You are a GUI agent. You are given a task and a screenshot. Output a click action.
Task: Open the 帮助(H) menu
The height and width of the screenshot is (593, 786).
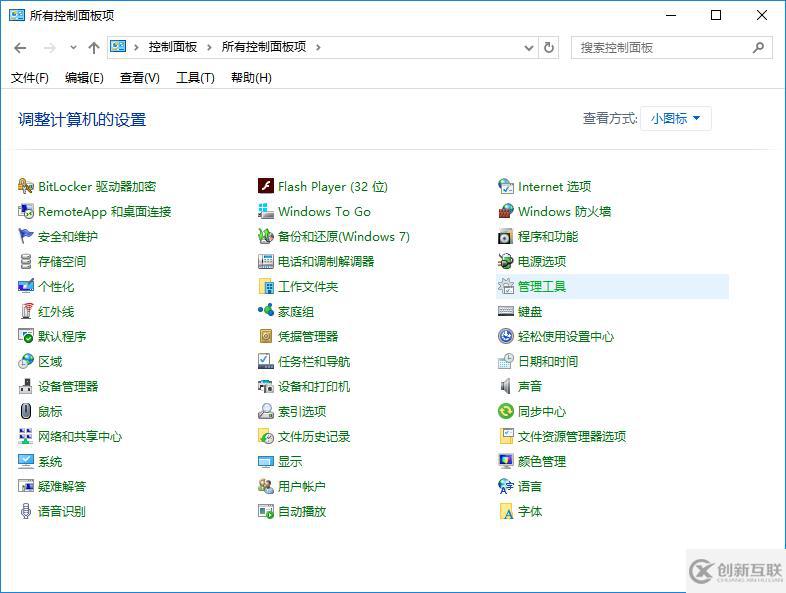point(251,78)
